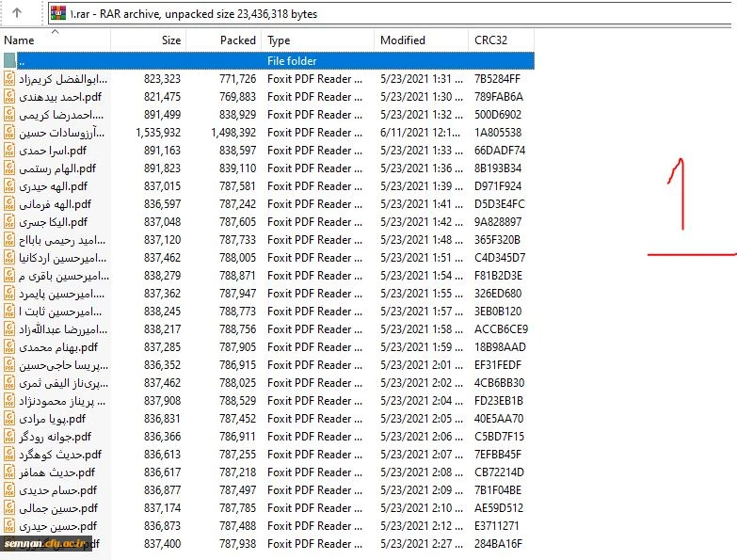Click the WinRAR archive icon in address bar
Image resolution: width=737 pixels, height=560 pixels.
click(x=58, y=13)
